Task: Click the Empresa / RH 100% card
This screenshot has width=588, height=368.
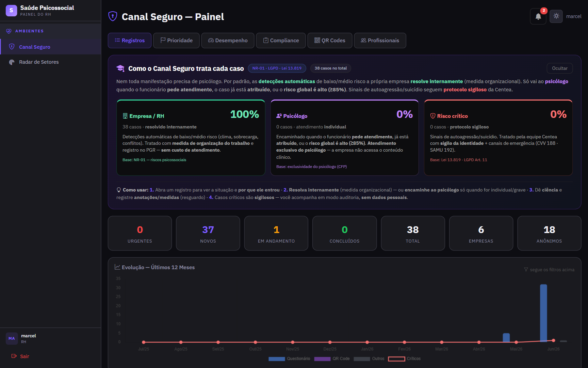Action: click(x=191, y=138)
